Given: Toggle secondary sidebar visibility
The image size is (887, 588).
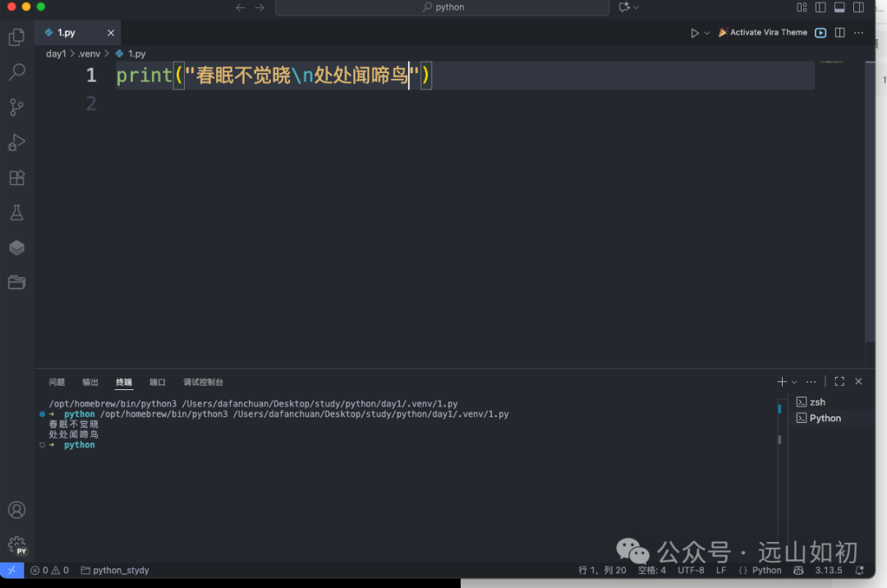Looking at the screenshot, I should (859, 7).
